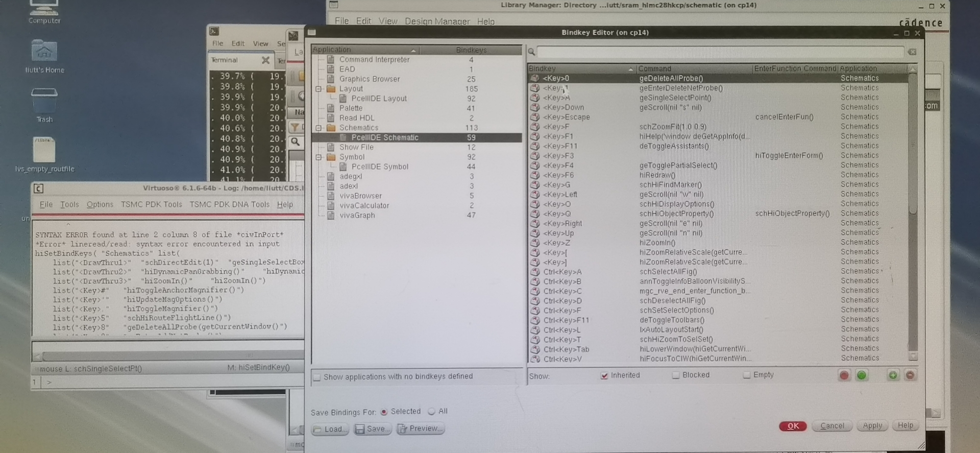Select the Graphics Browser page icon

coord(331,79)
